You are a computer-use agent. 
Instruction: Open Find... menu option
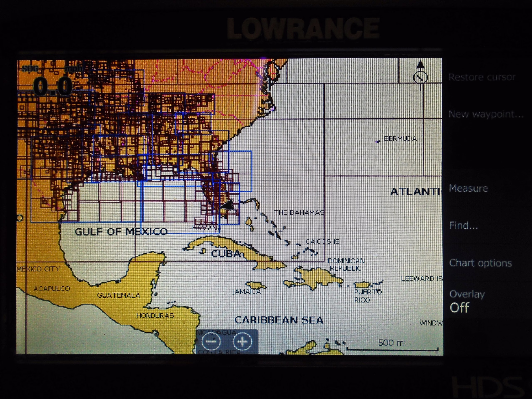463,226
